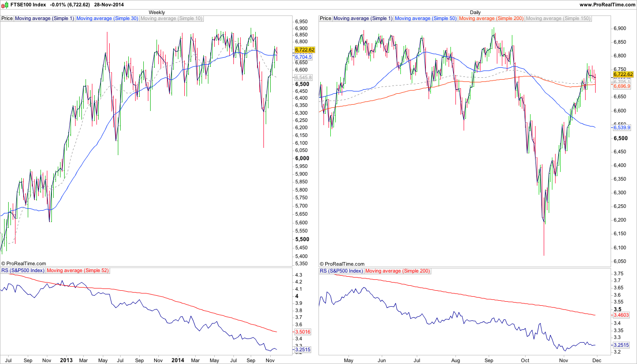This screenshot has width=637, height=364.
Task: Click the 5,350 level on Weekly price axis
Action: 302,264
